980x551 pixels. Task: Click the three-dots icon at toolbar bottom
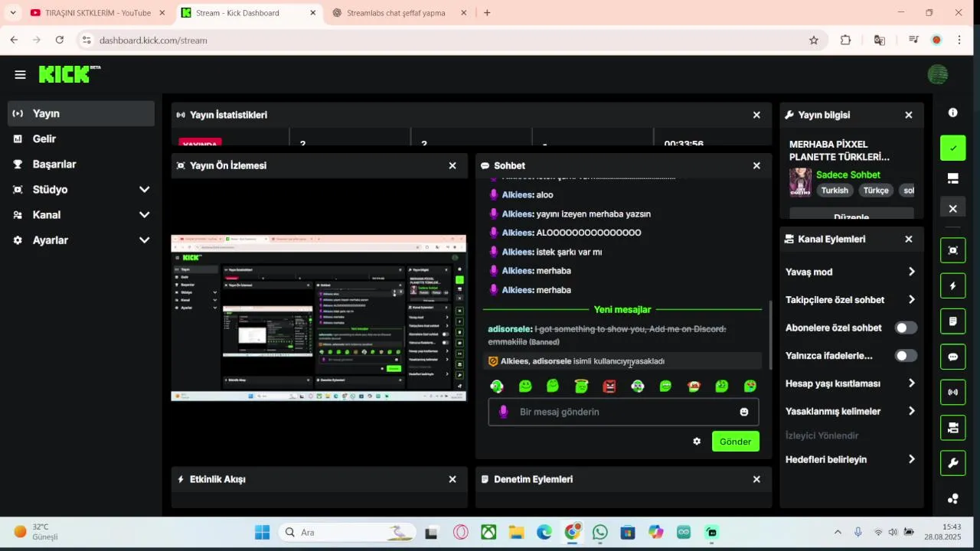click(952, 499)
